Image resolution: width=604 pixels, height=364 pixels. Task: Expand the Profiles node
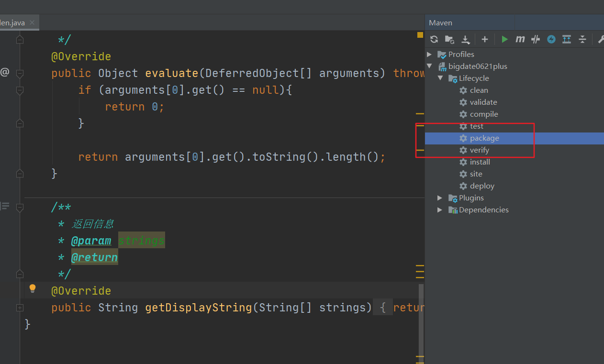[x=429, y=55]
